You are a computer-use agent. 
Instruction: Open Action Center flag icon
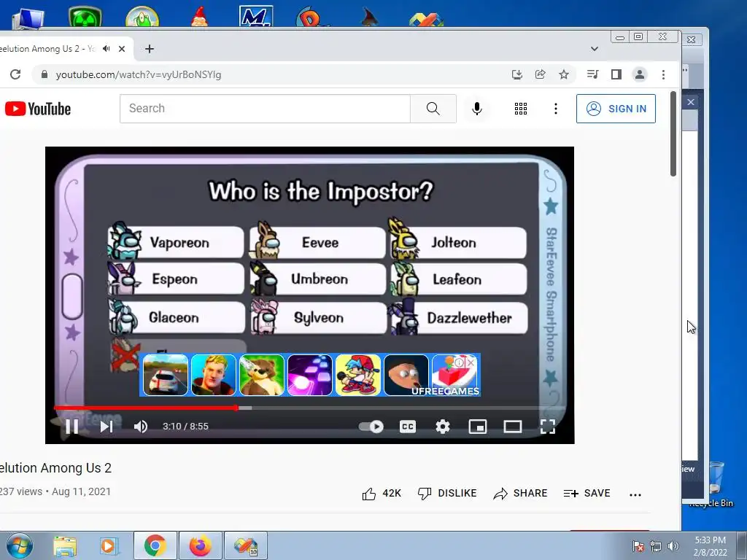point(638,546)
